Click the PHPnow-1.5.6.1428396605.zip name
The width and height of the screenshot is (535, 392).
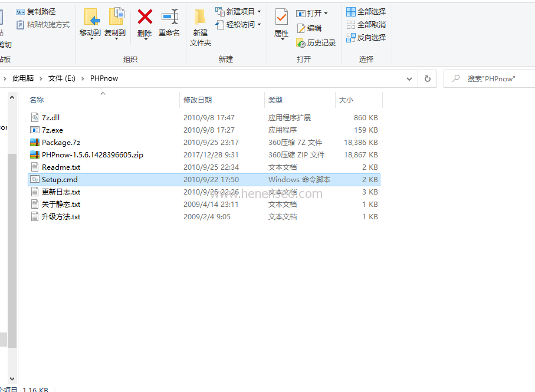(93, 155)
